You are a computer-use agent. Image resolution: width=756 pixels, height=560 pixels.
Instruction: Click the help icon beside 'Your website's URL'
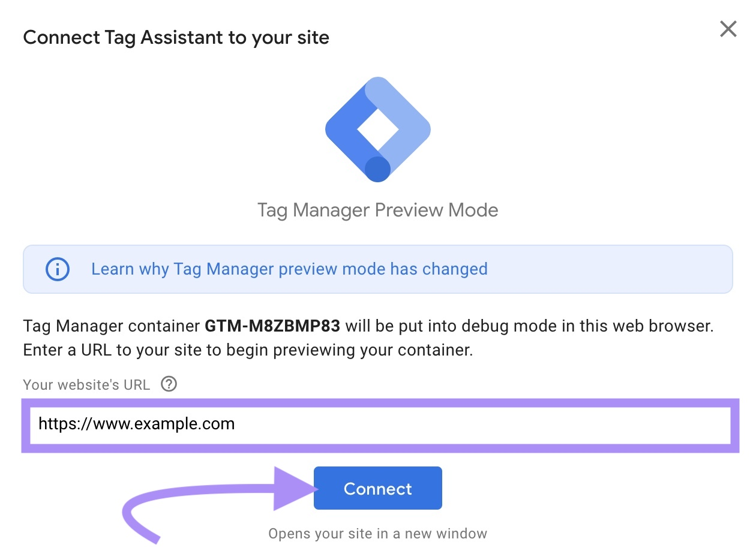(x=169, y=384)
